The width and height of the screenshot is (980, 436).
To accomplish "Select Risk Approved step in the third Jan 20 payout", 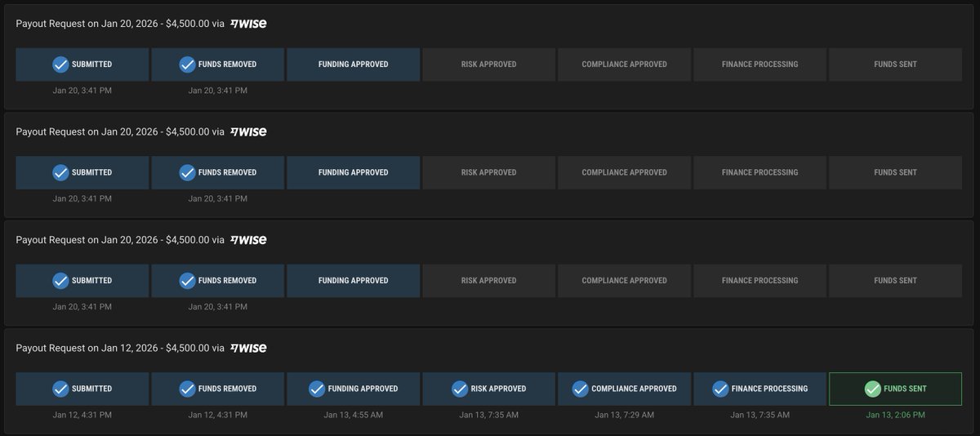I will (x=489, y=280).
